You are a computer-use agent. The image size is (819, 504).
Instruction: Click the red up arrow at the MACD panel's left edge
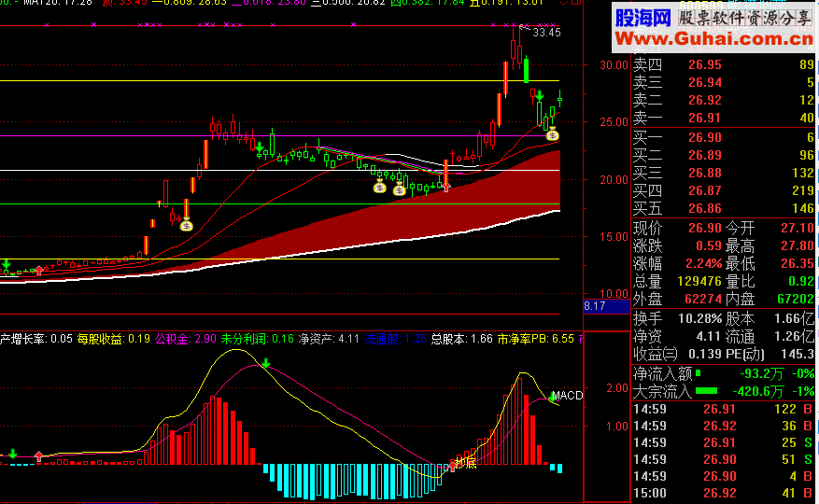[39, 457]
